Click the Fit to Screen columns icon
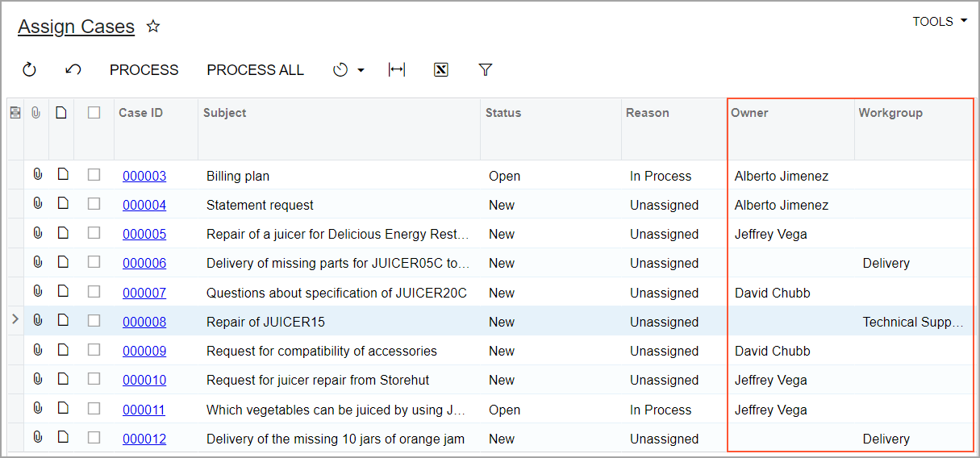The height and width of the screenshot is (458, 980). (x=397, y=70)
